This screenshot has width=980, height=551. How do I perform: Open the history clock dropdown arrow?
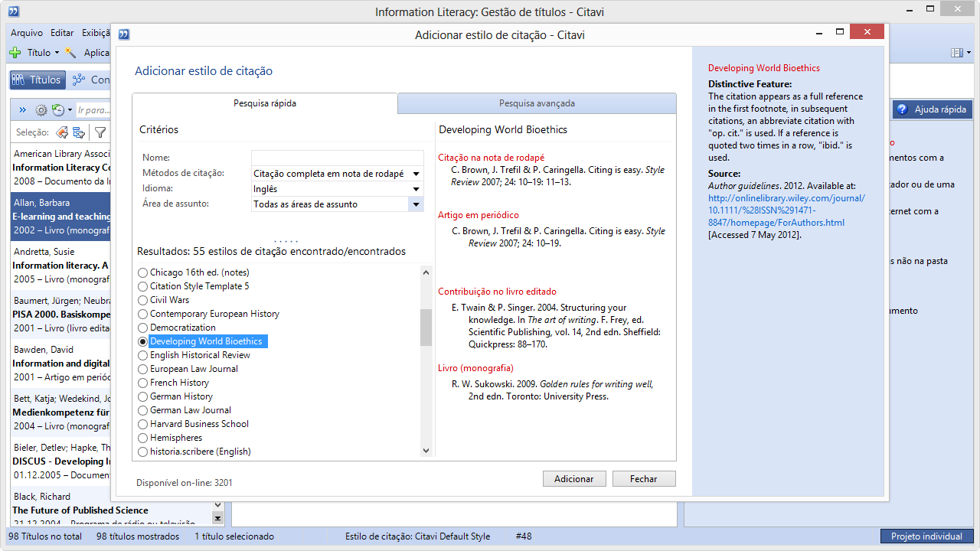70,110
